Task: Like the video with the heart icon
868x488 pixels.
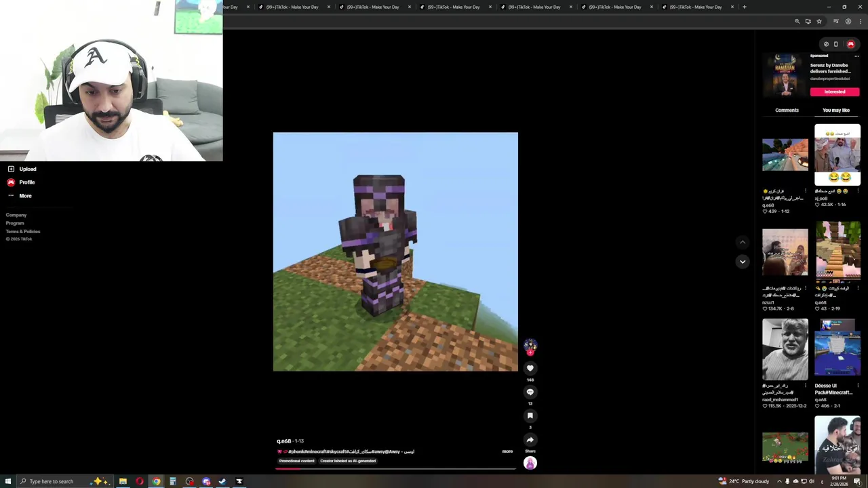Action: (530, 368)
